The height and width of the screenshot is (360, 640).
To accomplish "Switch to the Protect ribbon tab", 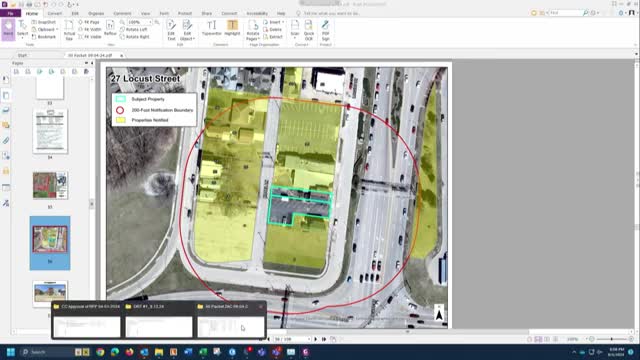I will 184,13.
